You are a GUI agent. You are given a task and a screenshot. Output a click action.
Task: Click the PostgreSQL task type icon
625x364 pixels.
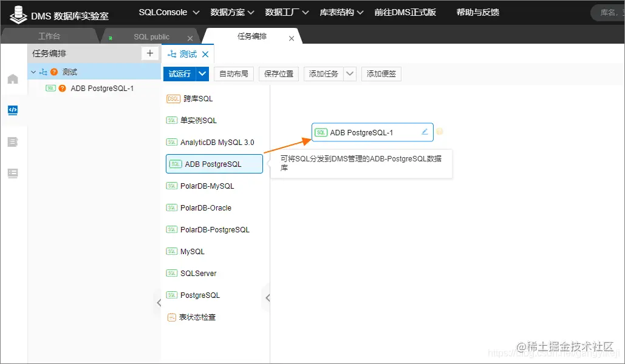coord(172,295)
